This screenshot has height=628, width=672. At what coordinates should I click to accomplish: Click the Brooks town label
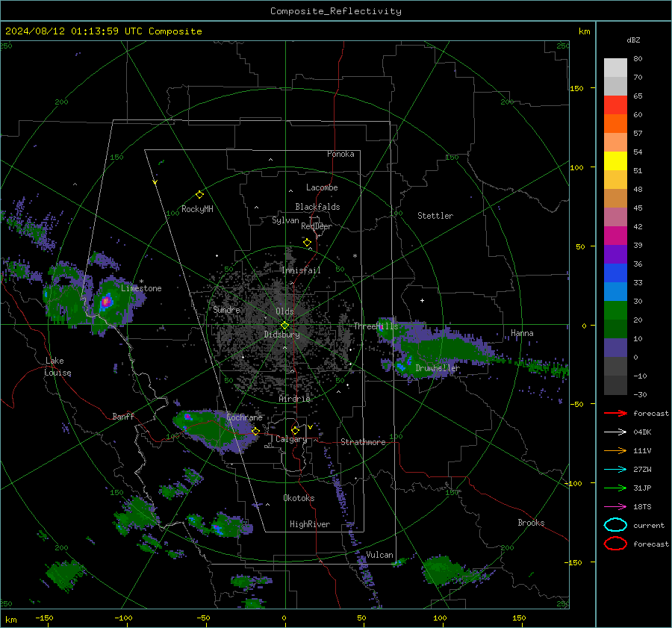click(x=531, y=523)
